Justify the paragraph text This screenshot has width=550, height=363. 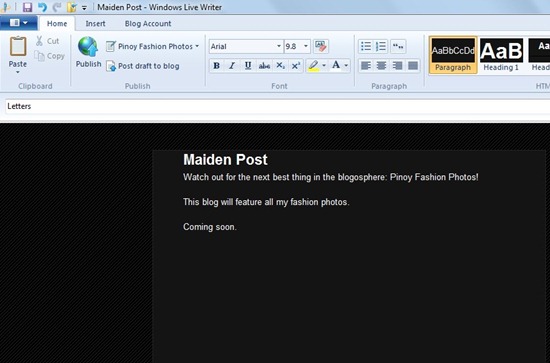click(413, 66)
